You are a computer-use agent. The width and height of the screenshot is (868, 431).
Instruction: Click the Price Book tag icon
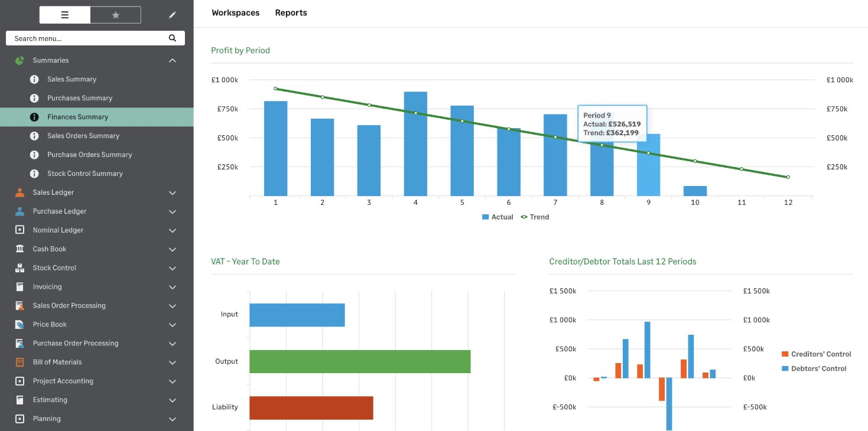click(x=20, y=325)
